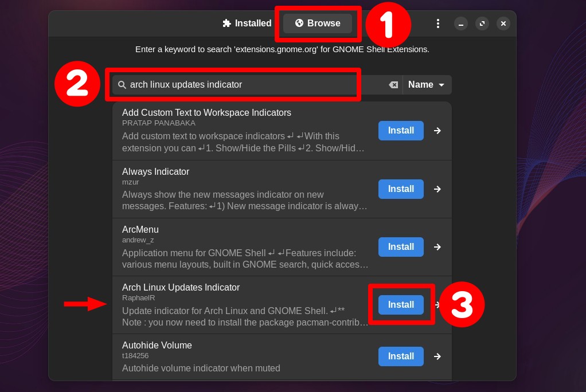Minimize the Extension Manager window
The height and width of the screenshot is (392, 586).
pos(461,23)
